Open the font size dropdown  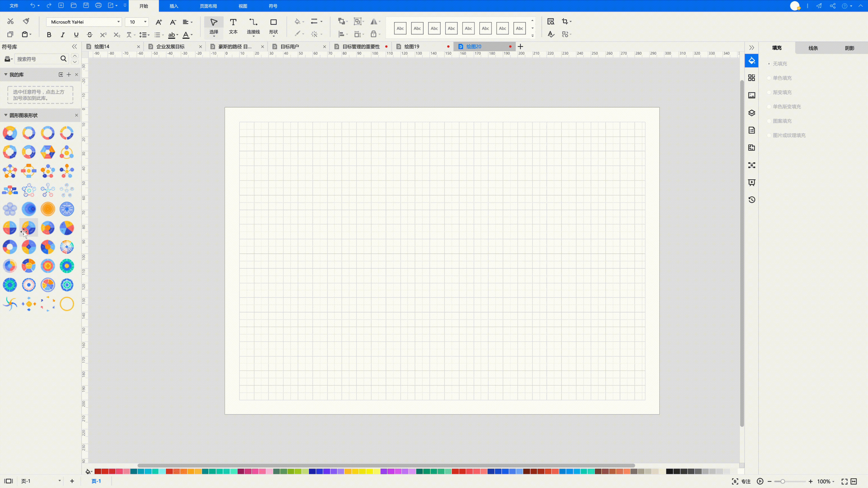tap(145, 22)
